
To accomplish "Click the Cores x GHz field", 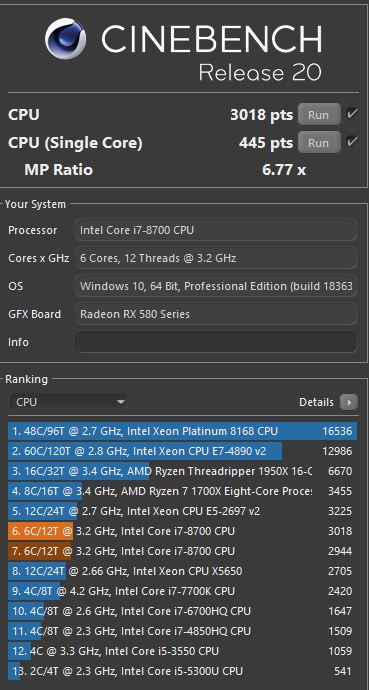I will (216, 258).
